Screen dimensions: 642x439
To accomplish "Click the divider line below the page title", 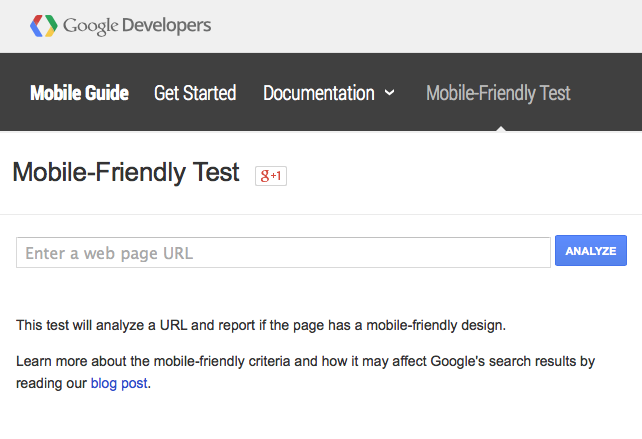I will [321, 214].
